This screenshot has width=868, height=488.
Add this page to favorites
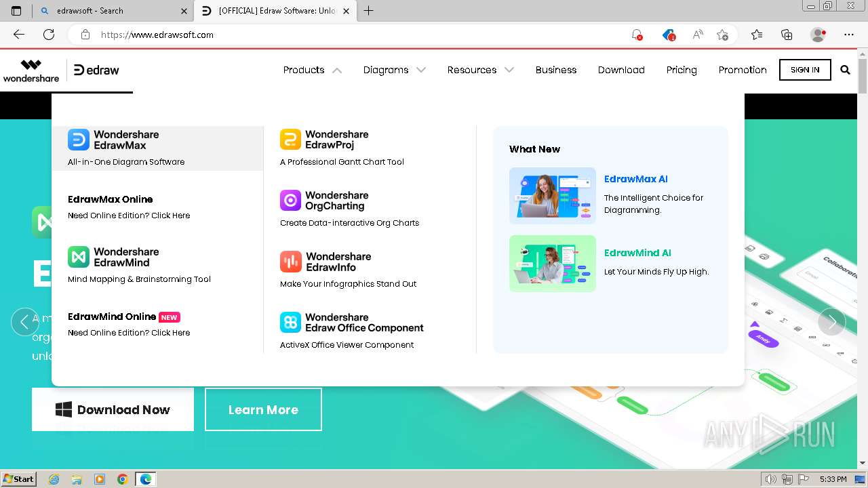tap(723, 35)
